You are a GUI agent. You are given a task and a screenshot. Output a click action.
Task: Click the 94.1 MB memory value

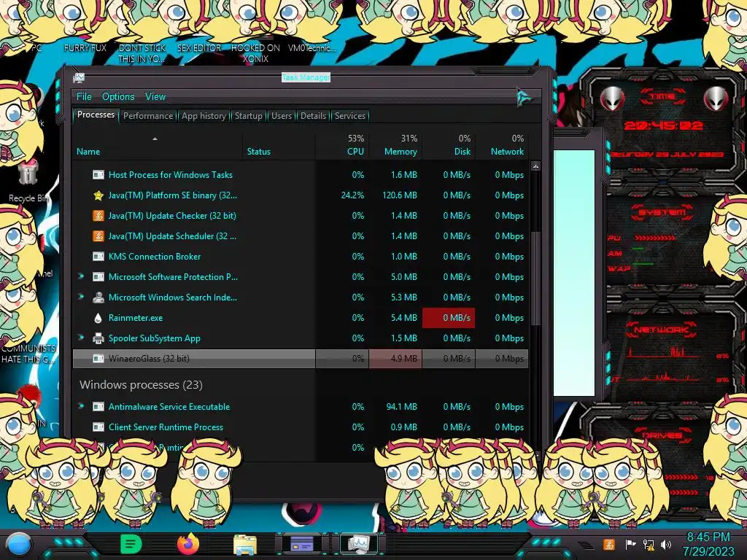(402, 407)
